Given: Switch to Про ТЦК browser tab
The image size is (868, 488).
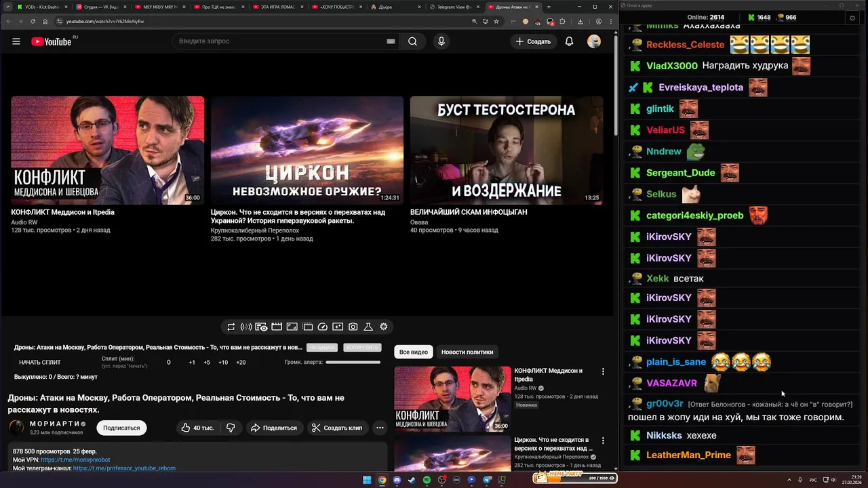Looking at the screenshot, I should pyautogui.click(x=218, y=7).
